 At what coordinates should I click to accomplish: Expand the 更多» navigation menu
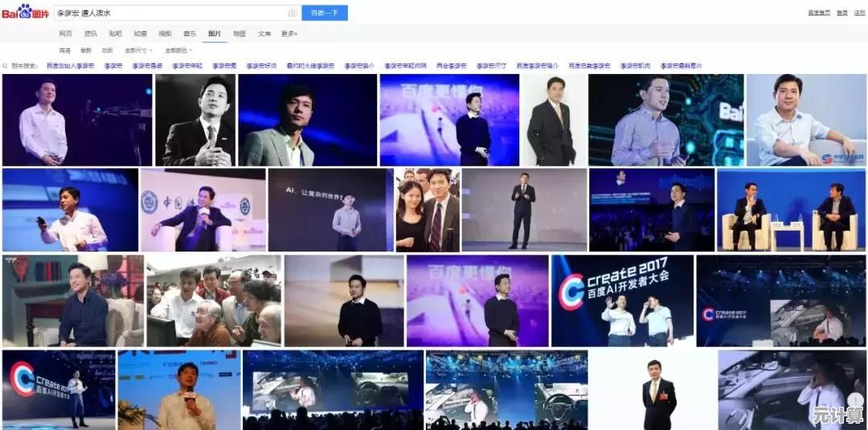tap(289, 34)
